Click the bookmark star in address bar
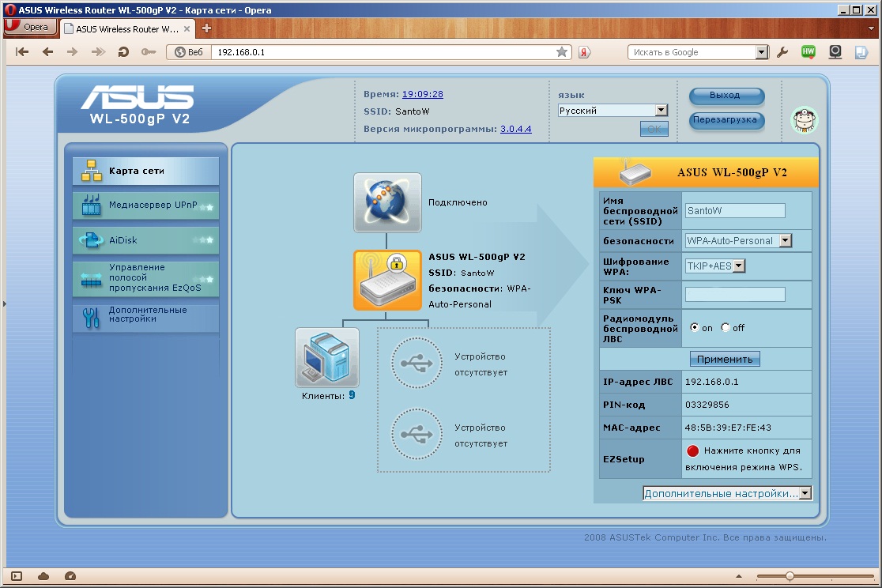Image resolution: width=882 pixels, height=588 pixels. click(x=561, y=52)
